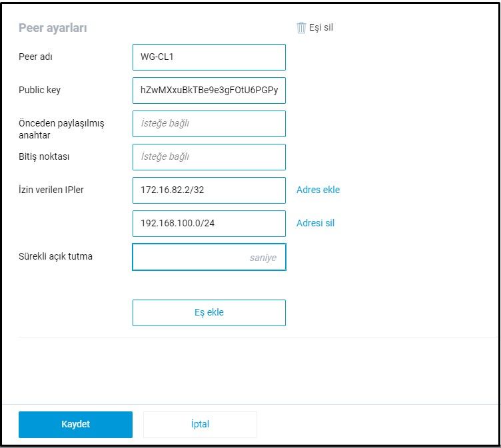Edit the 192.168.100.0/24 allowed IP field
Screen dimensions: 501x448
tap(209, 224)
